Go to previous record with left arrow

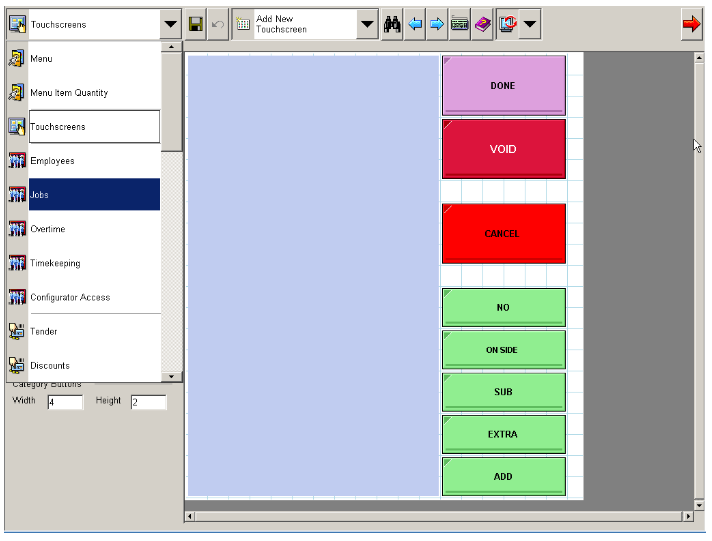(415, 24)
